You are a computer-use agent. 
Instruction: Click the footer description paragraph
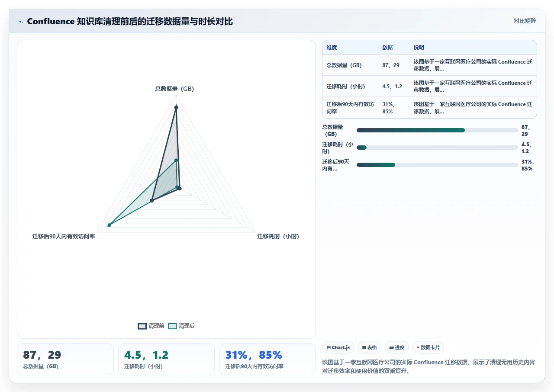coord(429,366)
